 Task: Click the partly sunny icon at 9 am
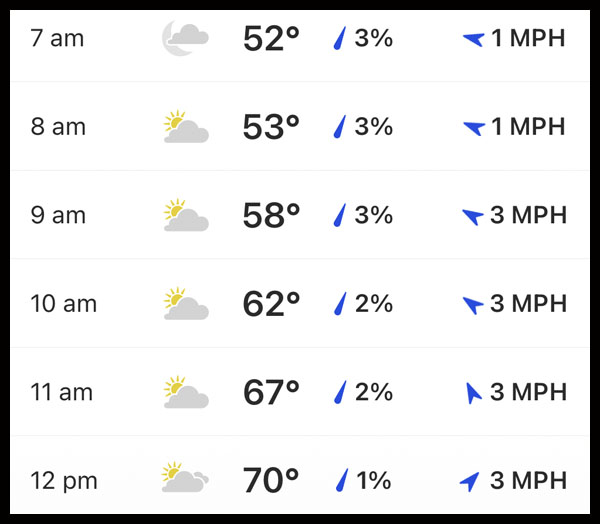[185, 215]
